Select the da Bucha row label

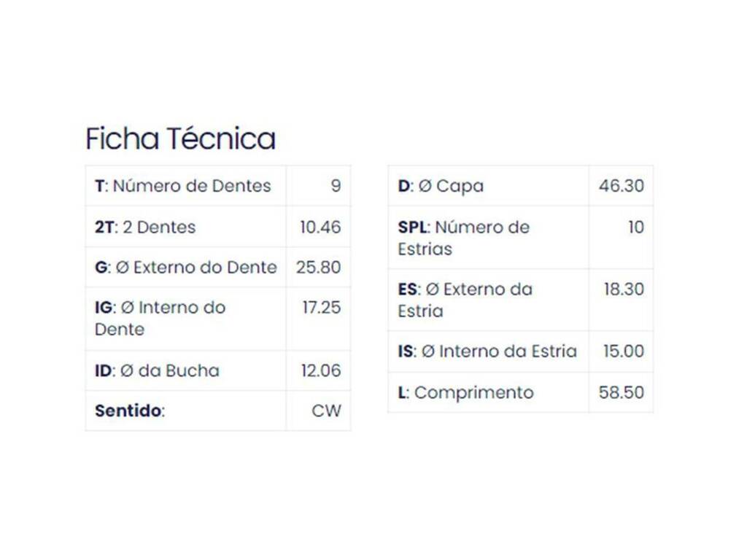pyautogui.click(x=186, y=370)
